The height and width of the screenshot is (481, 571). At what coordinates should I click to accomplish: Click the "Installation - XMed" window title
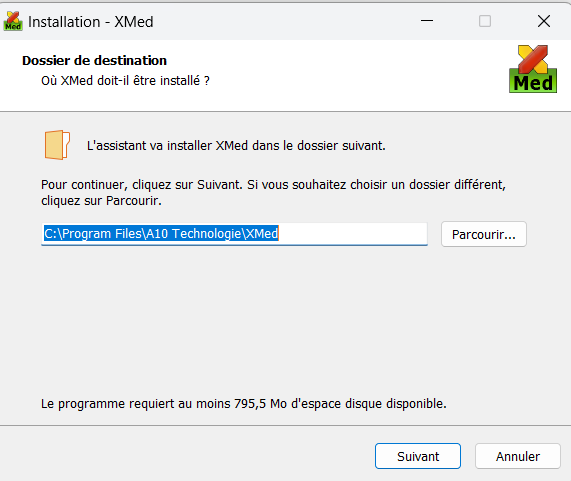(x=91, y=22)
